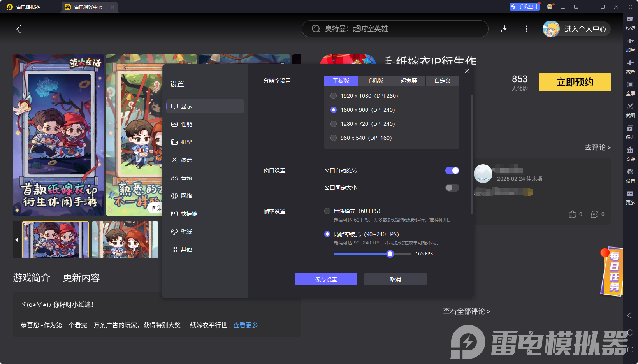Close the 设置 settings dialog
This screenshot has height=364, width=638.
pyautogui.click(x=467, y=71)
